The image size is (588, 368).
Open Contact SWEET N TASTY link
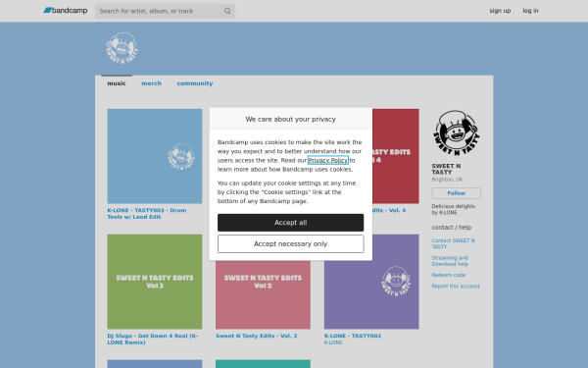tap(453, 243)
